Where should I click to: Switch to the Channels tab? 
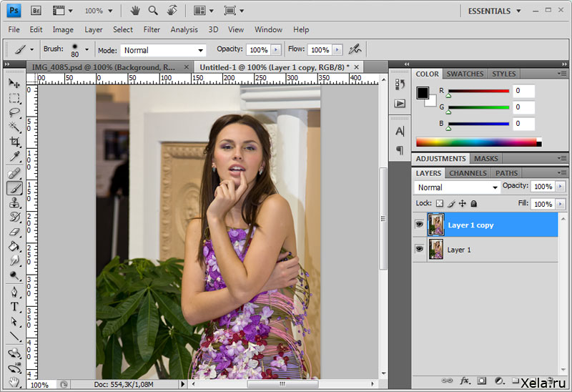(x=468, y=173)
